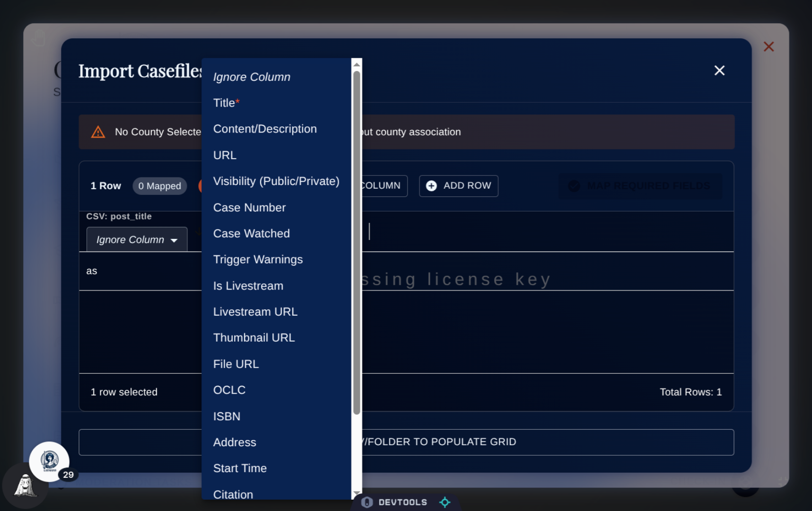Choose File URL field
The height and width of the screenshot is (511, 812).
(x=276, y=364)
